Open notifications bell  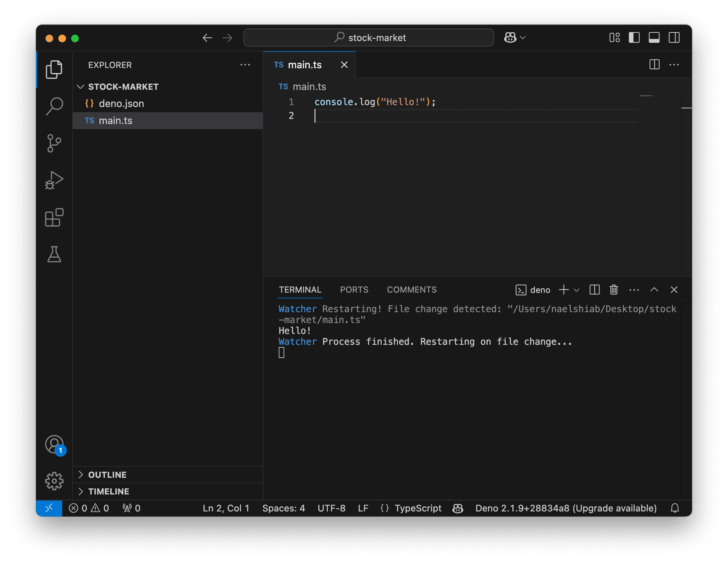click(x=675, y=508)
